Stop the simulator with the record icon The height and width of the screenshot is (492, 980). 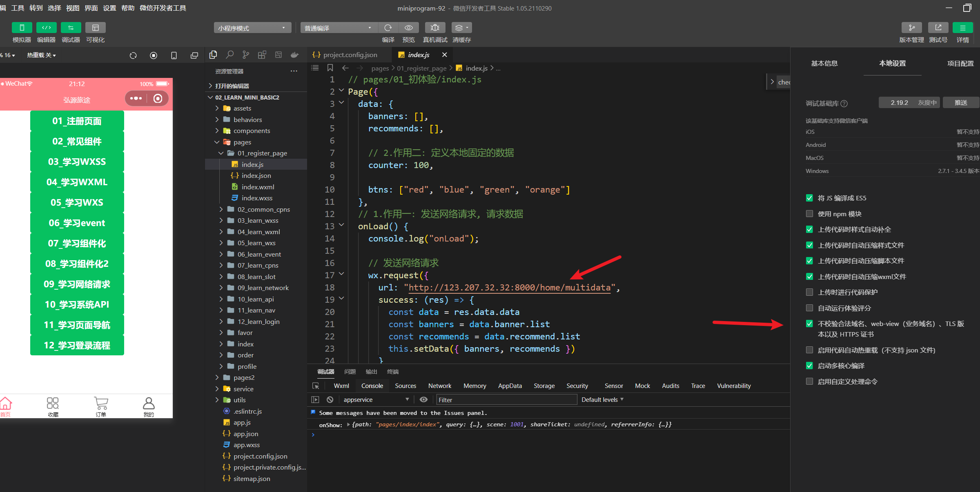coord(154,55)
